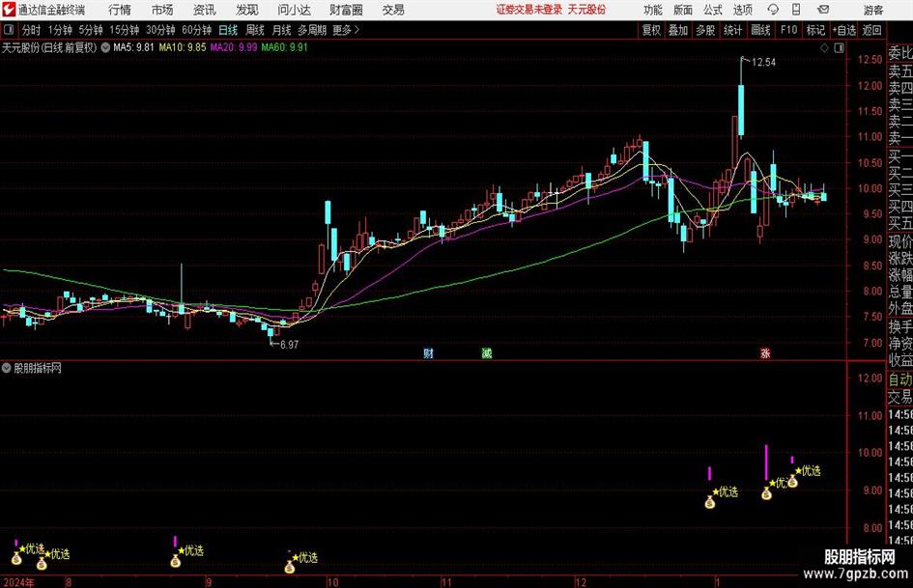This screenshot has width=913, height=588.
Task: Click the 自动 label in side panel
Action: click(900, 379)
